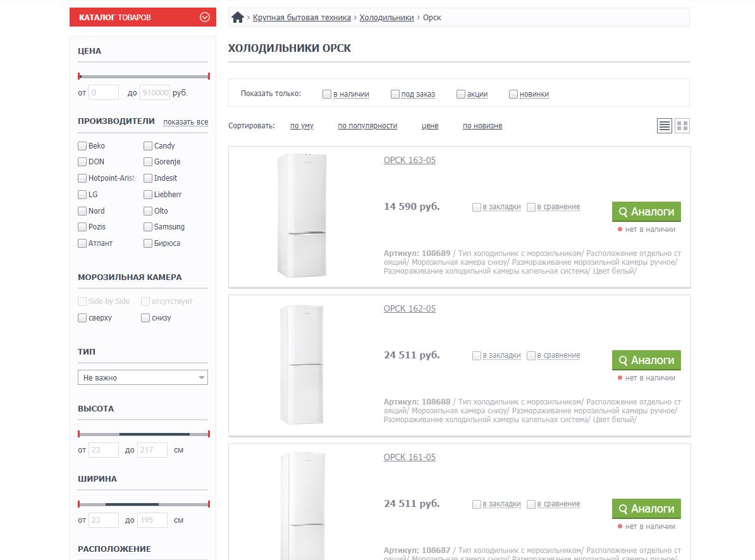Click ОРСК 161-05 fridge thumbnail
Image resolution: width=755 pixels, height=560 pixels.
[x=302, y=505]
